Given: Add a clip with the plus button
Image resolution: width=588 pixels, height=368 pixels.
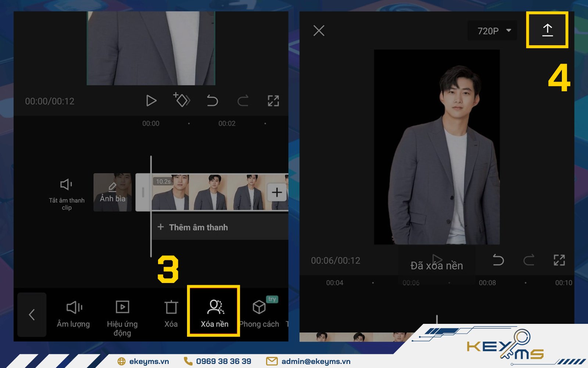Looking at the screenshot, I should coord(277,192).
